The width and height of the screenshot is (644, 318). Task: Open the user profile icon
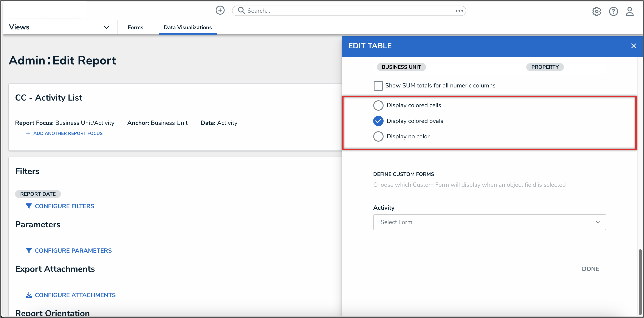point(630,11)
